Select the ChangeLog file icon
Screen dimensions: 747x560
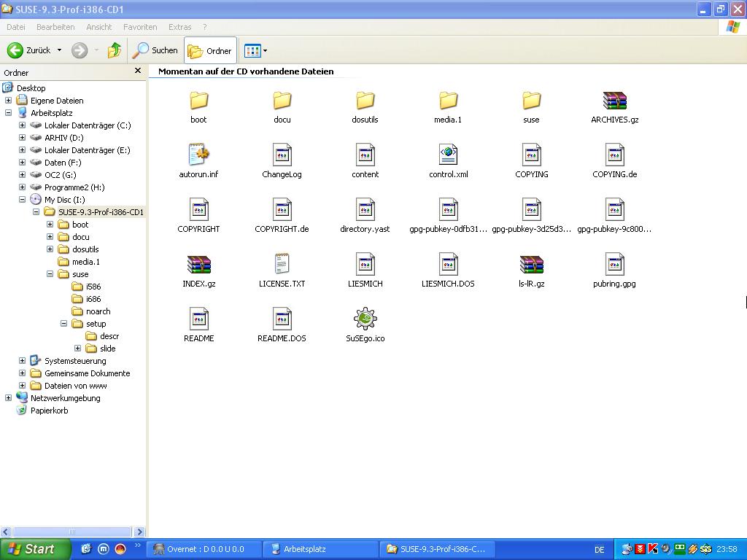pos(282,155)
